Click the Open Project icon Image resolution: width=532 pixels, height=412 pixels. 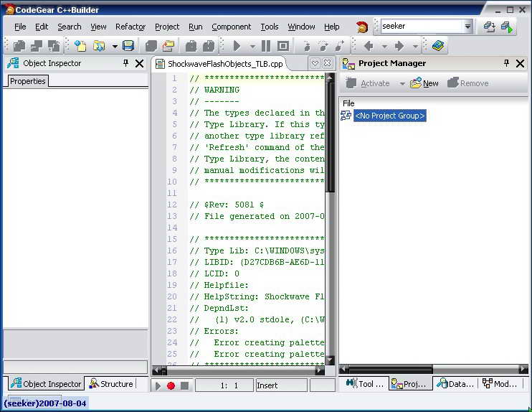click(168, 46)
